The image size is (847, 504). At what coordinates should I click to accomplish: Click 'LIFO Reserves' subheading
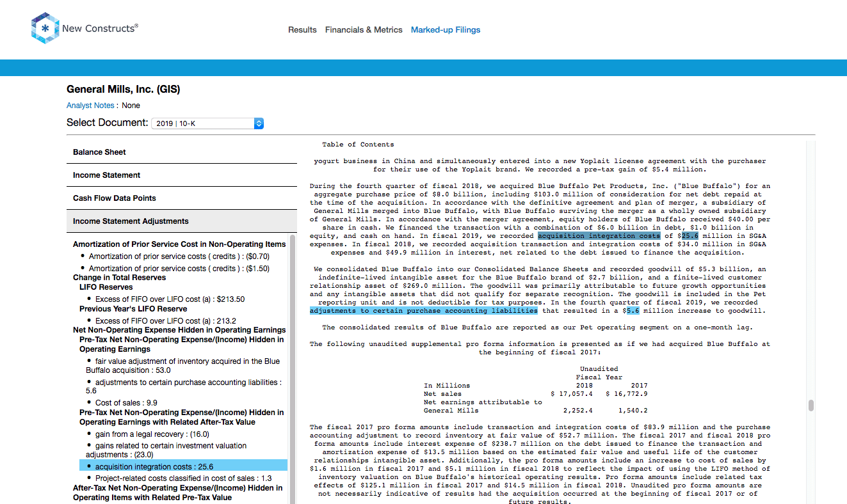tap(106, 287)
